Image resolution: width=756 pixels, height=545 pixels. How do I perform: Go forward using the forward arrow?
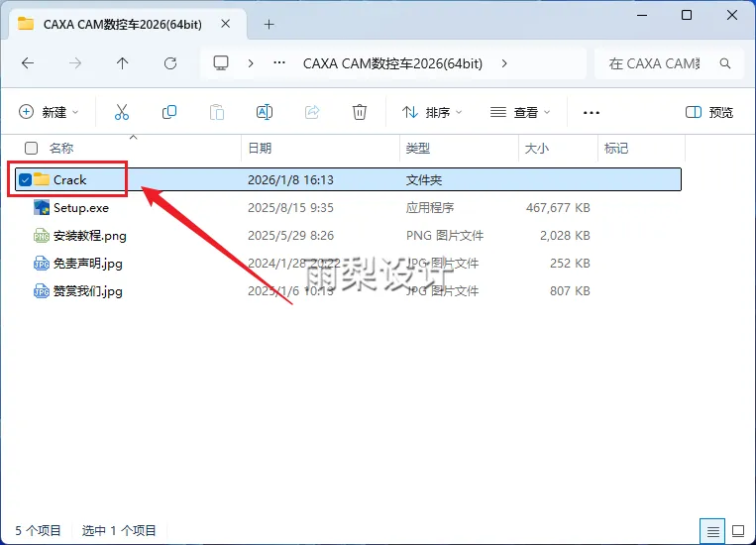point(75,63)
